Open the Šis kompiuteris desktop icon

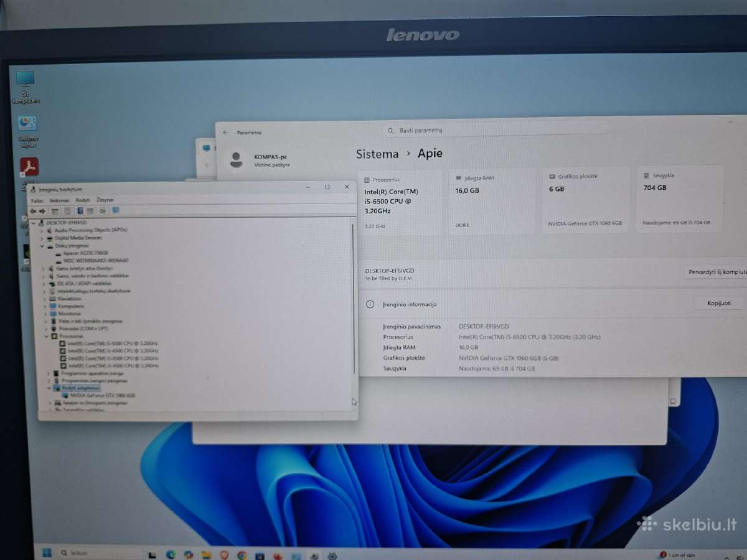[x=26, y=87]
